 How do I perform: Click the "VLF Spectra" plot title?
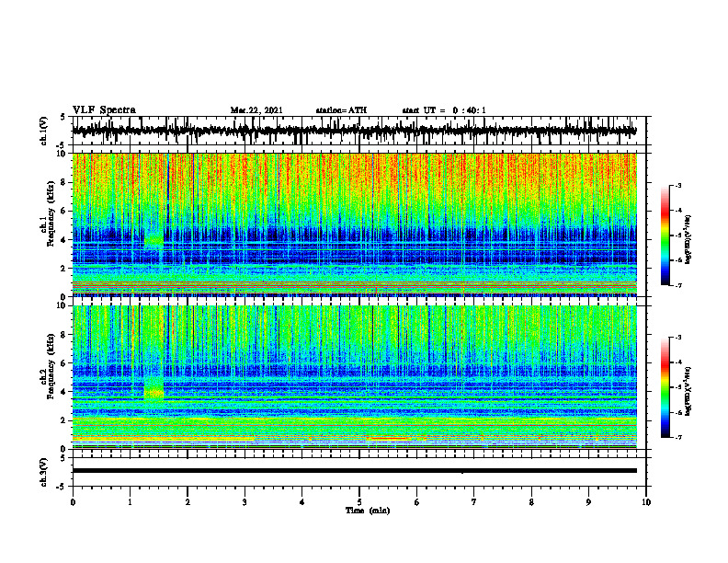click(x=104, y=110)
